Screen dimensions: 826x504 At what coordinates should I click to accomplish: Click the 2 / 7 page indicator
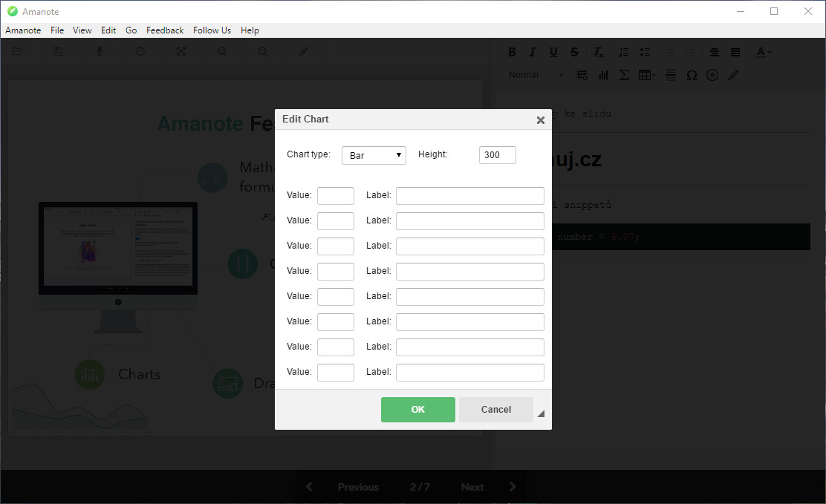click(x=420, y=487)
